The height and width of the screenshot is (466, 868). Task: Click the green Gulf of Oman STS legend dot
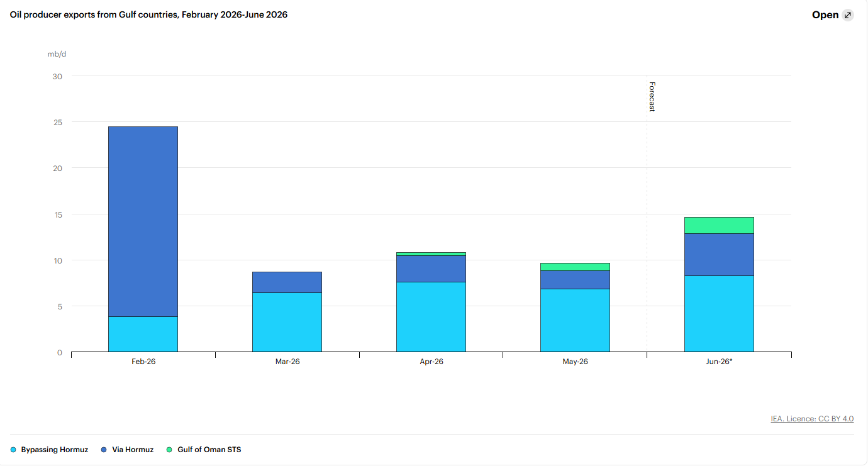tap(169, 450)
